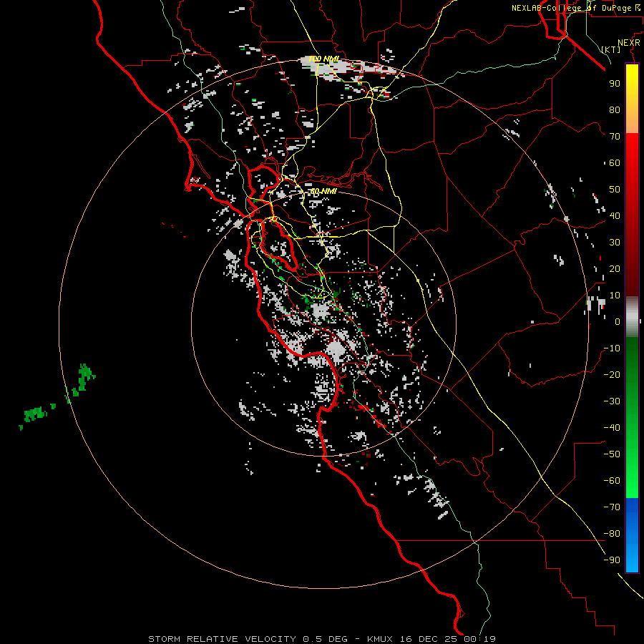Click the orange band just above 70

632,123
